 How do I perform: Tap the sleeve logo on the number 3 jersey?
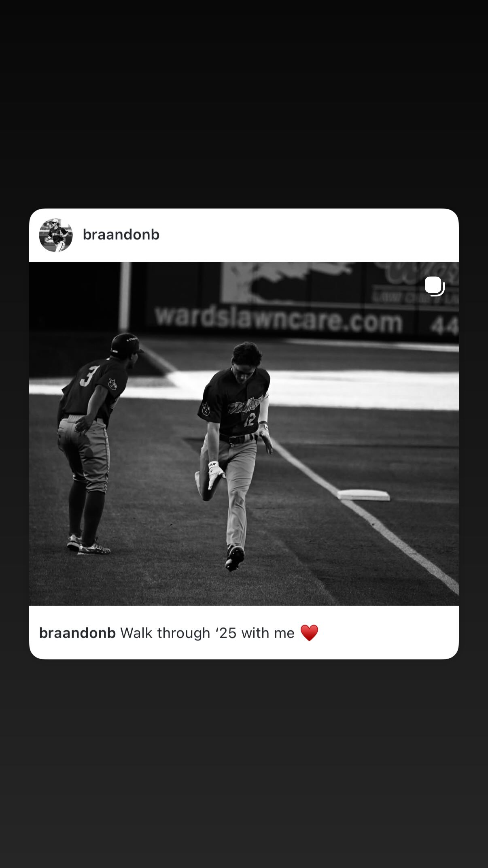[112, 383]
